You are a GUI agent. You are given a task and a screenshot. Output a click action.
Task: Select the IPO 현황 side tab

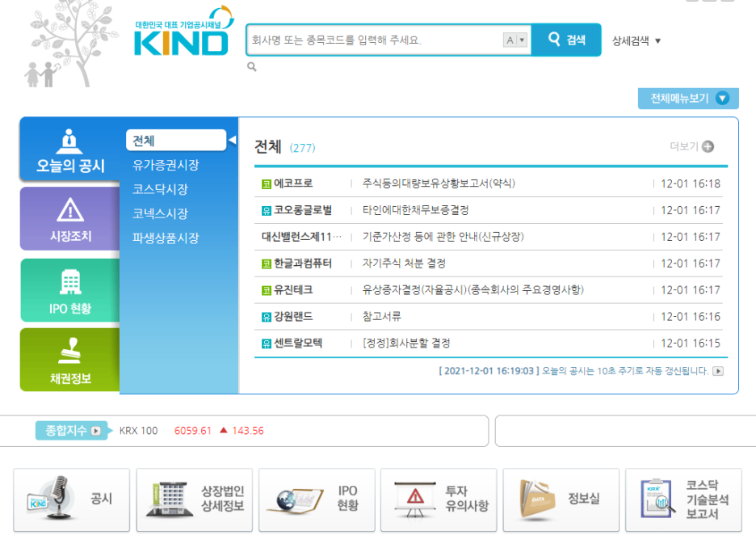coord(70,290)
